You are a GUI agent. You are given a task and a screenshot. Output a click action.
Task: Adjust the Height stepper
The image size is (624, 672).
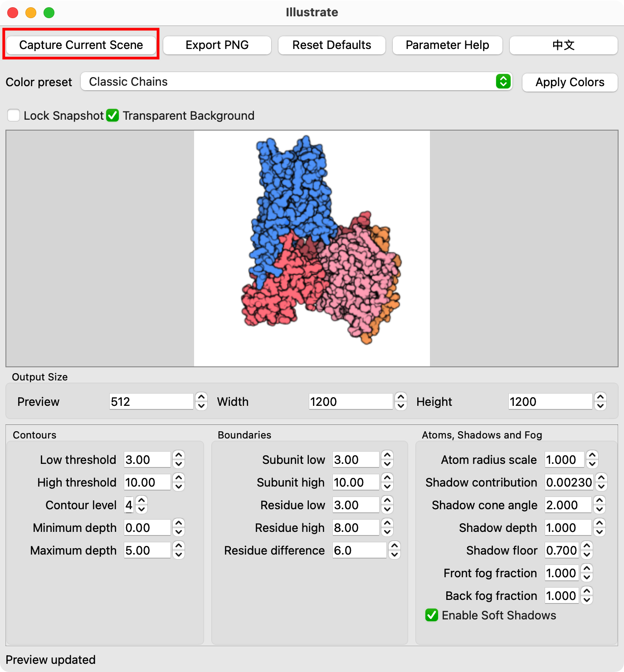pos(600,401)
